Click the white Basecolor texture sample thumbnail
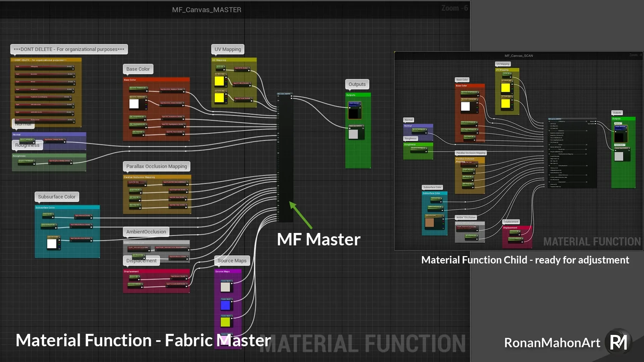 point(134,104)
